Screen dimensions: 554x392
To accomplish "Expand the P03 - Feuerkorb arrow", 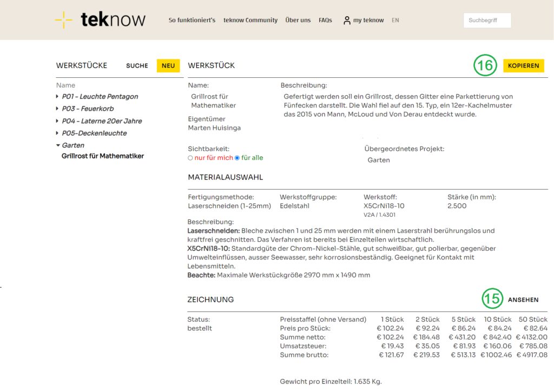I will pyautogui.click(x=57, y=109).
